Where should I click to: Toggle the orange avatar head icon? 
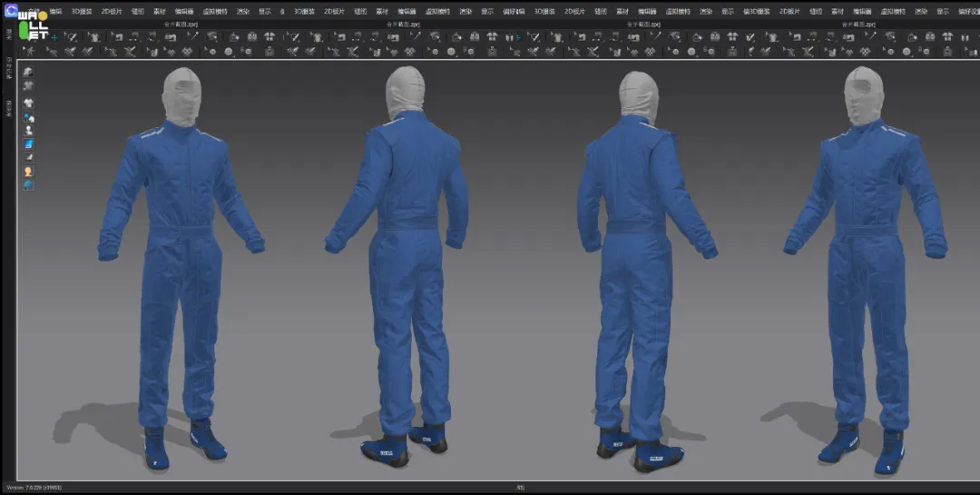pyautogui.click(x=28, y=172)
